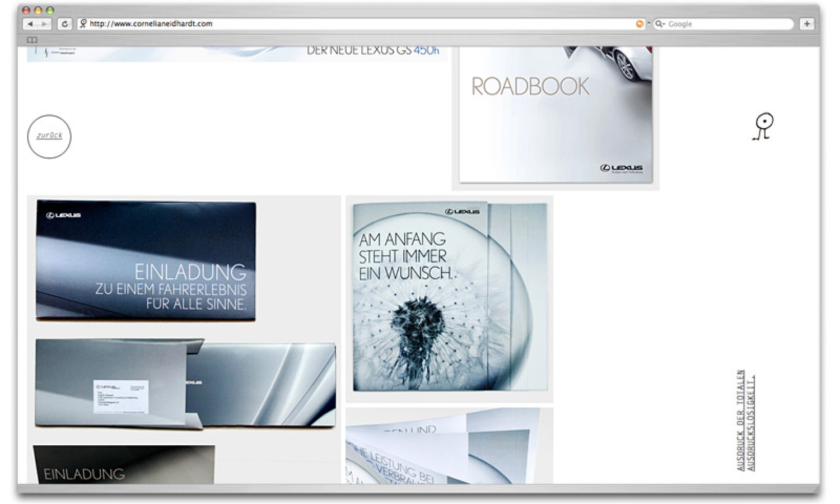This screenshot has height=504, width=840.
Task: Click the browser forward arrow
Action: pyautogui.click(x=44, y=24)
